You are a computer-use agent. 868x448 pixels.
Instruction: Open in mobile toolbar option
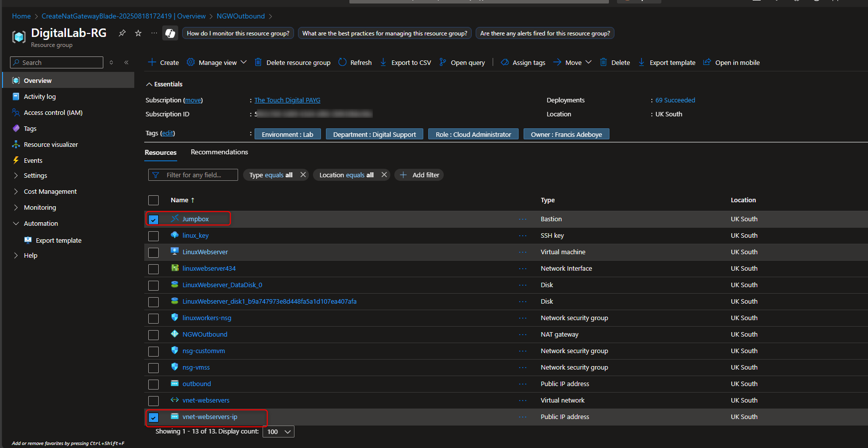[731, 62]
